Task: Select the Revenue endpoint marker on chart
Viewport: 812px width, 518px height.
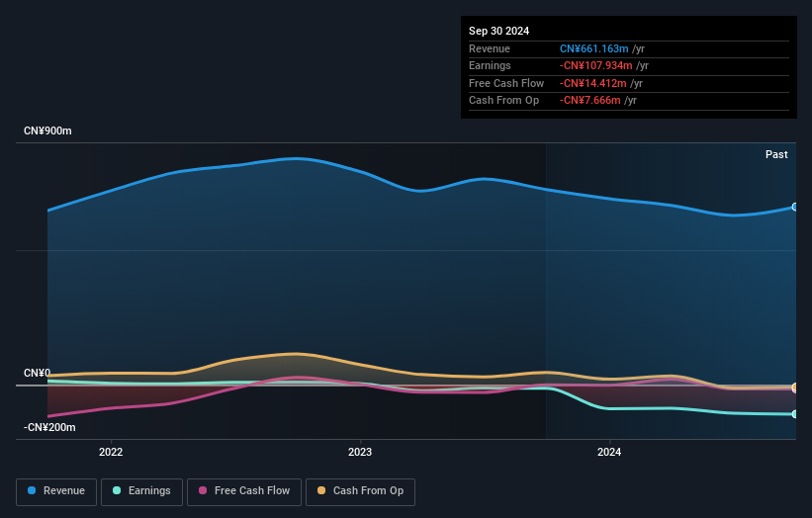Action: pos(795,207)
